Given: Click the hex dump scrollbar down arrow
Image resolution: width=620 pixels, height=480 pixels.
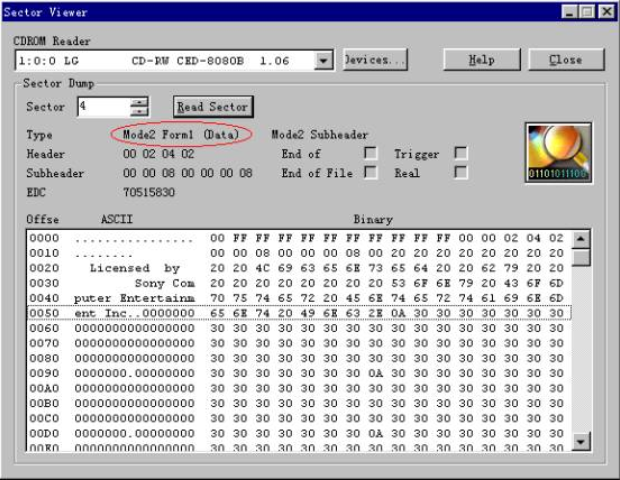Looking at the screenshot, I should [581, 441].
